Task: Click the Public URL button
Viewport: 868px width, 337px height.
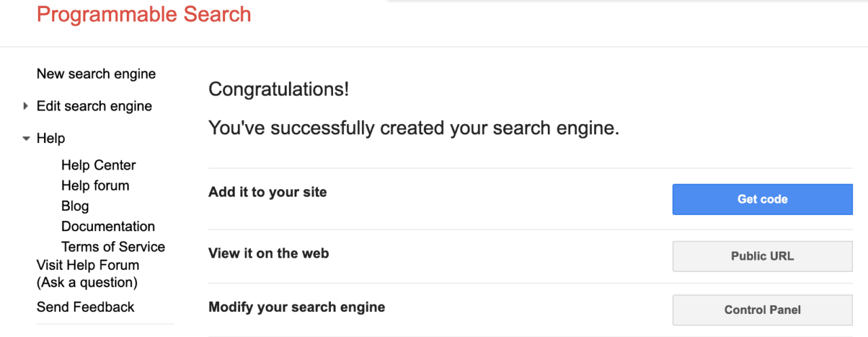Action: (762, 256)
